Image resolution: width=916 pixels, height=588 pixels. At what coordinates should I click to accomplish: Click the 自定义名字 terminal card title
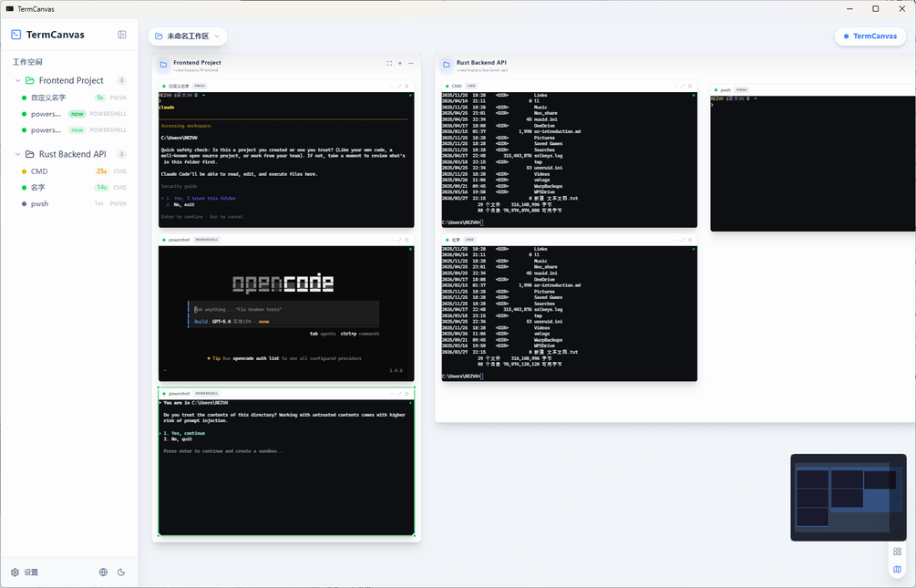point(179,86)
